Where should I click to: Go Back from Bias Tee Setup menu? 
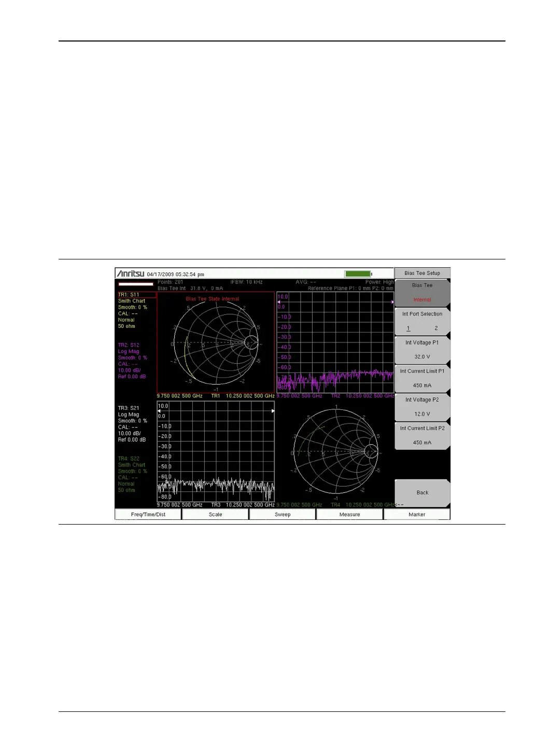pos(423,493)
